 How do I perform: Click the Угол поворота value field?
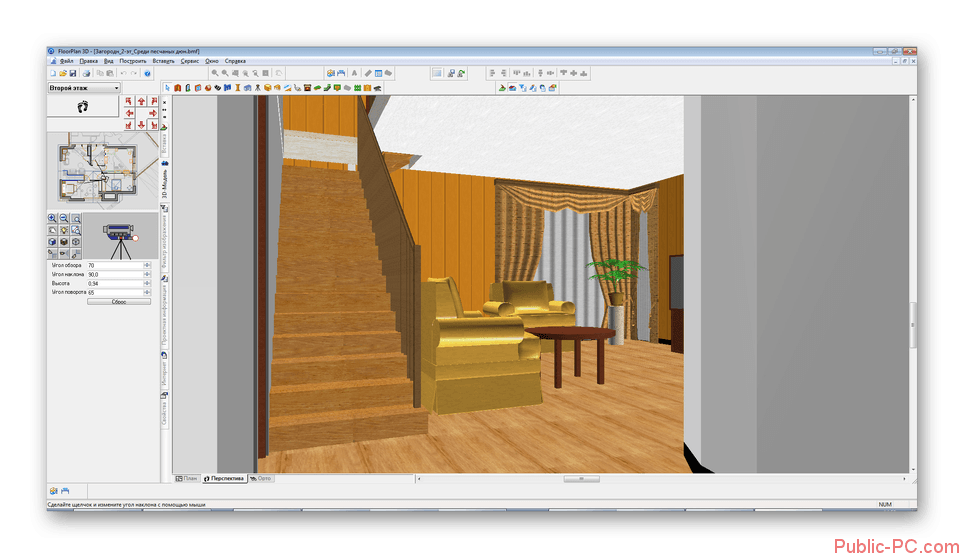pos(115,293)
